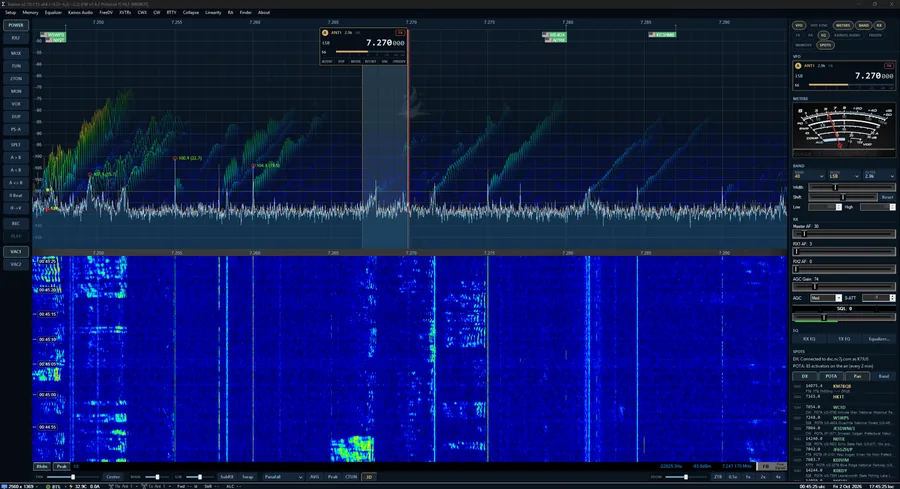Image resolution: width=900 pixels, height=489 pixels.
Task: Toggle the MON monitor button
Action: click(16, 91)
